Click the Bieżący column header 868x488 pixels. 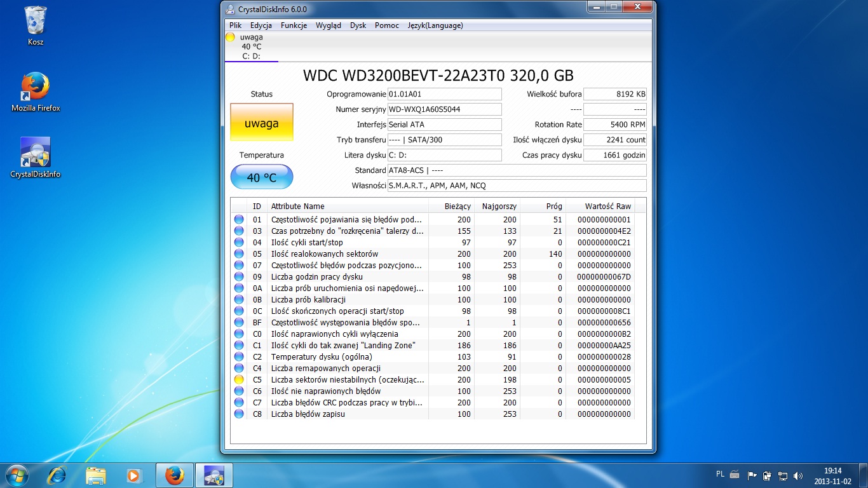(451, 206)
